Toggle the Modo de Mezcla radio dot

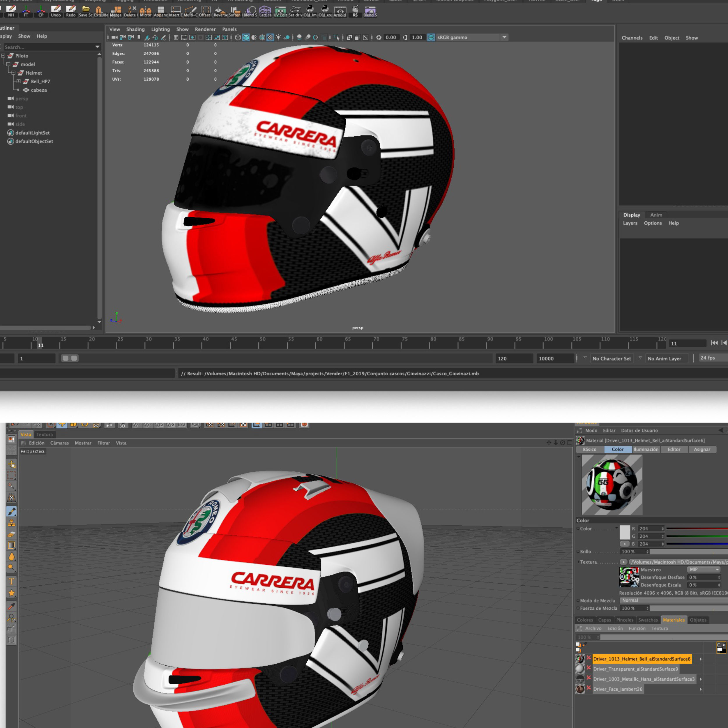[x=578, y=601]
